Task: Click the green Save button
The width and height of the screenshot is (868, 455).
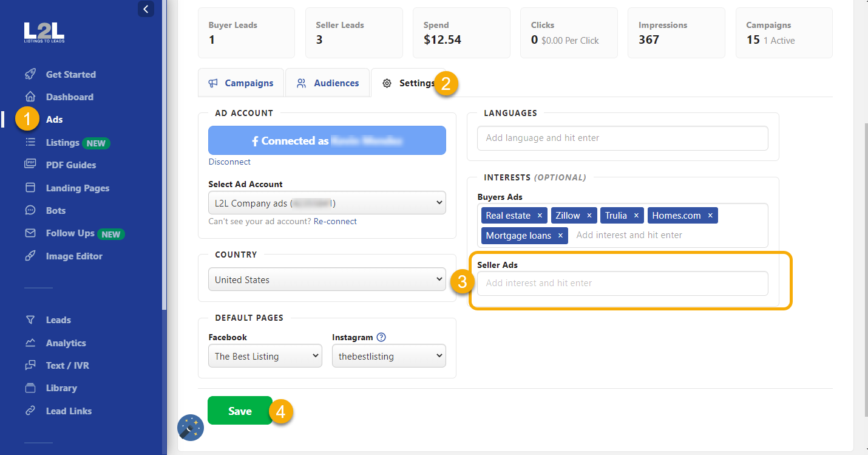Action: (x=240, y=411)
